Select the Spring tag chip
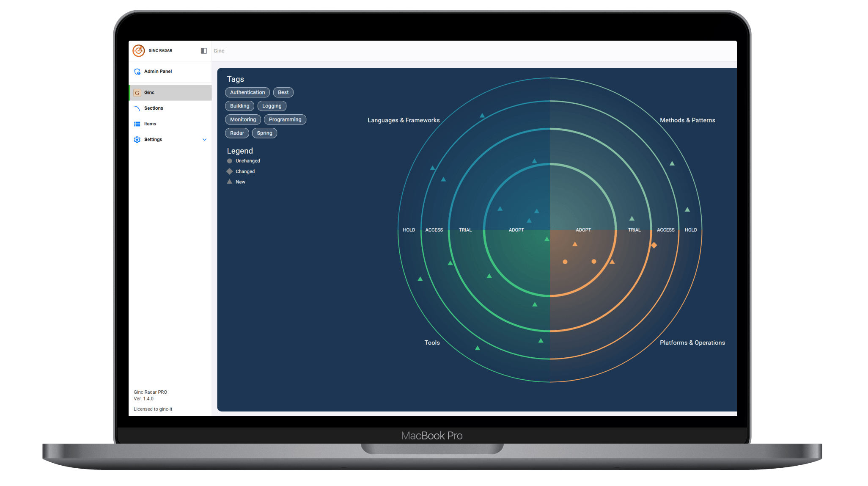Viewport: 868px width, 486px height. pyautogui.click(x=264, y=133)
